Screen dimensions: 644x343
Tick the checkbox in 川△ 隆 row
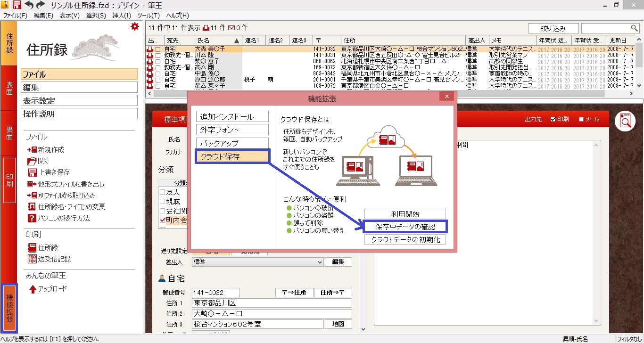(x=158, y=55)
